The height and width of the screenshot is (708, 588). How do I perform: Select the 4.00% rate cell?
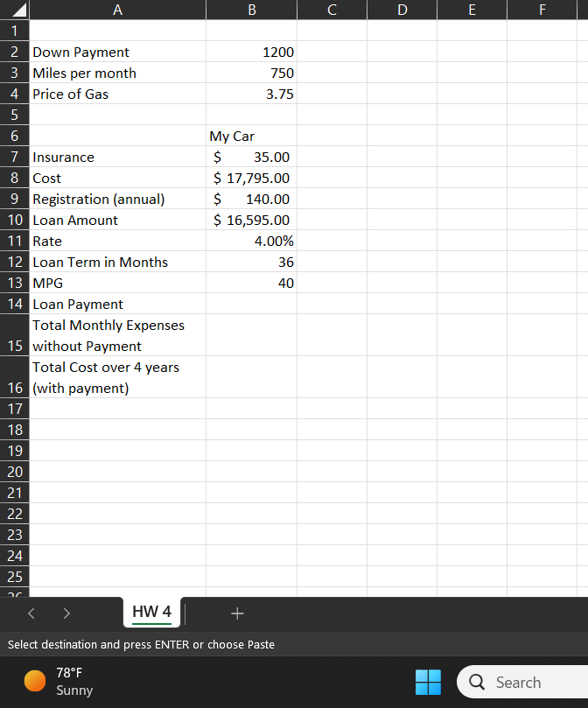tap(251, 242)
